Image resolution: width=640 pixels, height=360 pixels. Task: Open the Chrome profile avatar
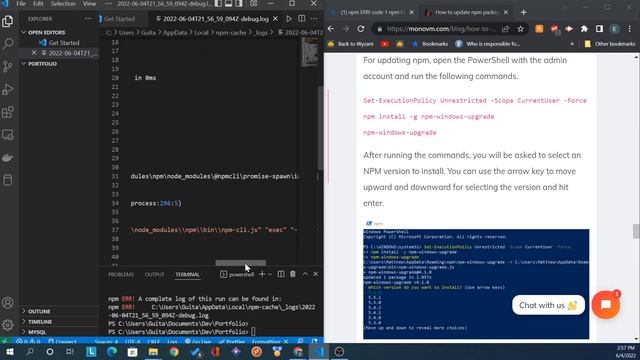click(615, 29)
